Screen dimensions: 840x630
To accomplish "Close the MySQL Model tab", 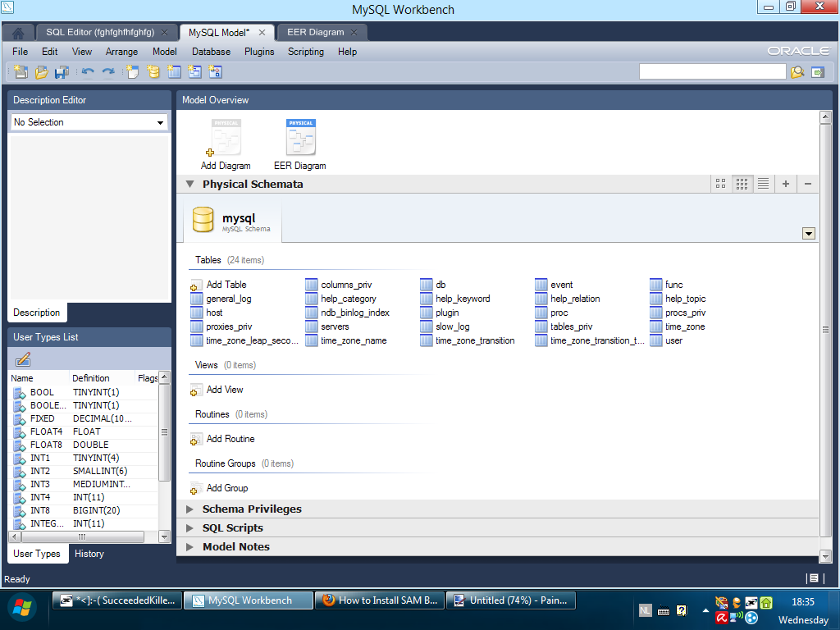I will (262, 33).
